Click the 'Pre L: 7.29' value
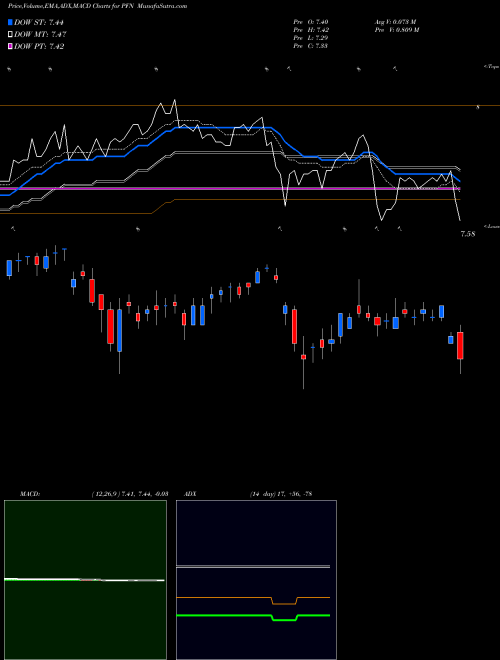Viewport: 500px width, 660px height. (311, 38)
